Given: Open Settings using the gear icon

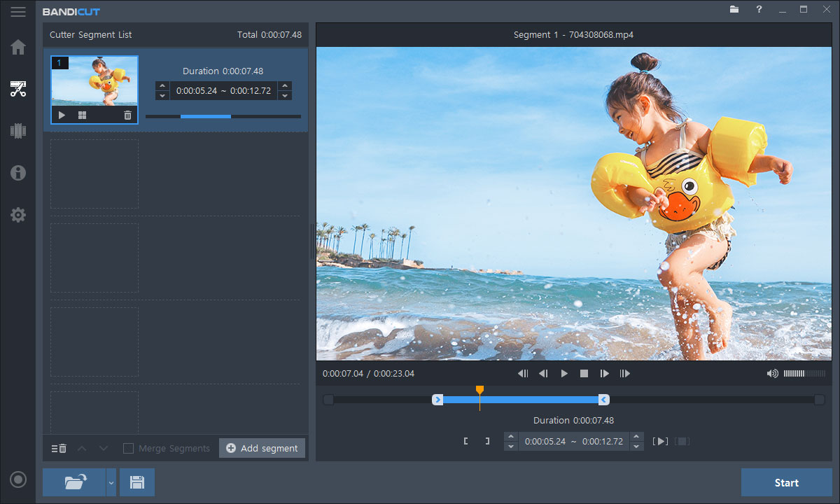Looking at the screenshot, I should tap(18, 215).
